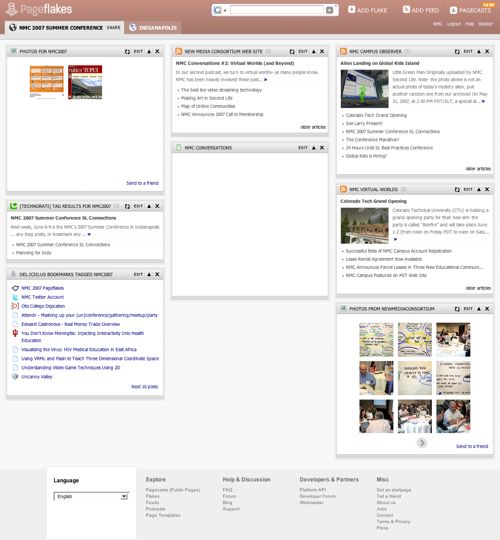This screenshot has width=500, height=540.
Task: Click the Technorati flake icon
Action: [13, 206]
